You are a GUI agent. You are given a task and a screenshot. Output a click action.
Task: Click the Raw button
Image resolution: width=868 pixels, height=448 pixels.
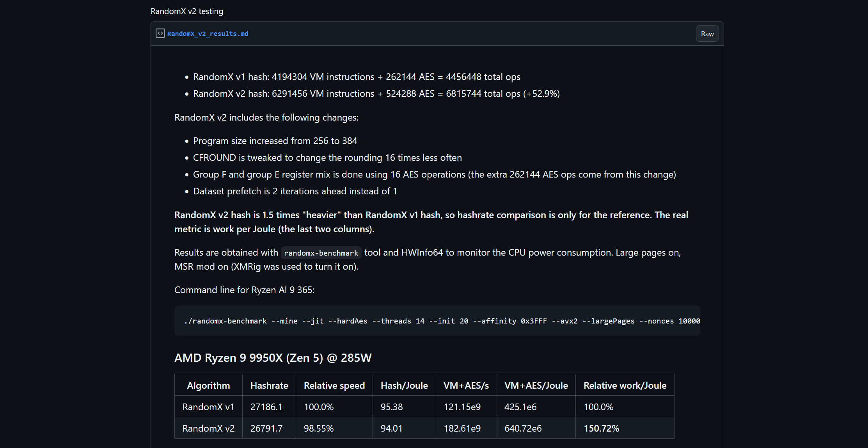pos(707,34)
